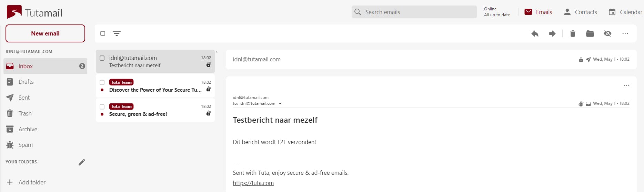Viewport: 644px width, 192px height.
Task: Open toolbar three-dots more menu
Action: tap(625, 33)
